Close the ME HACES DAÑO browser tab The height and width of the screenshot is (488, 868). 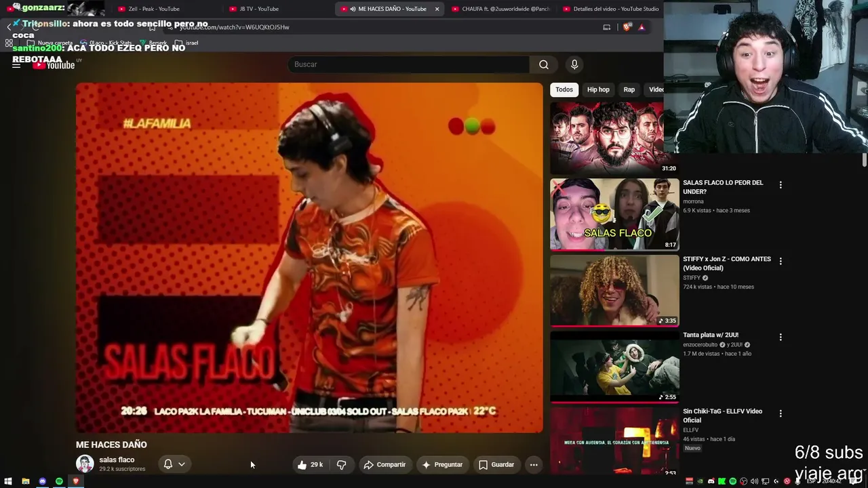click(x=437, y=9)
